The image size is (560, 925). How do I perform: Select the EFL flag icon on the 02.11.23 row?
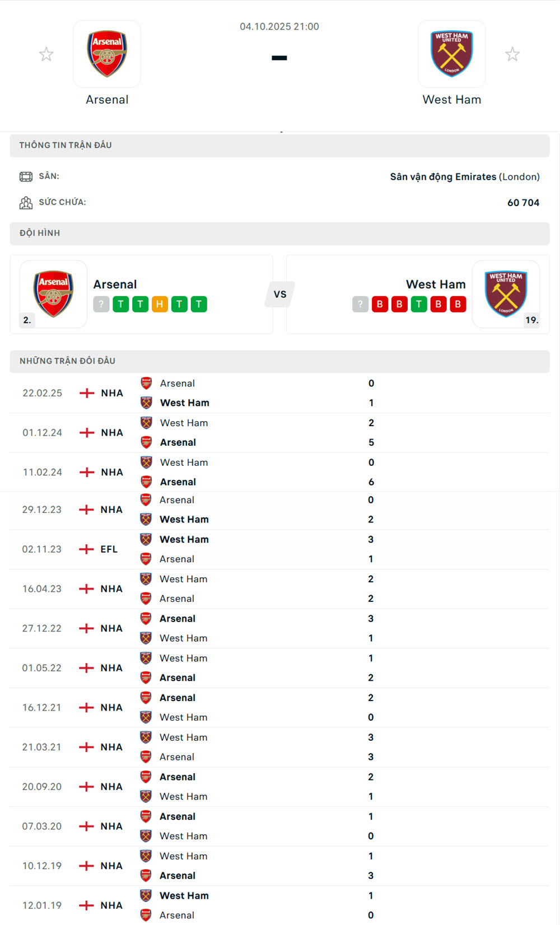coord(86,549)
